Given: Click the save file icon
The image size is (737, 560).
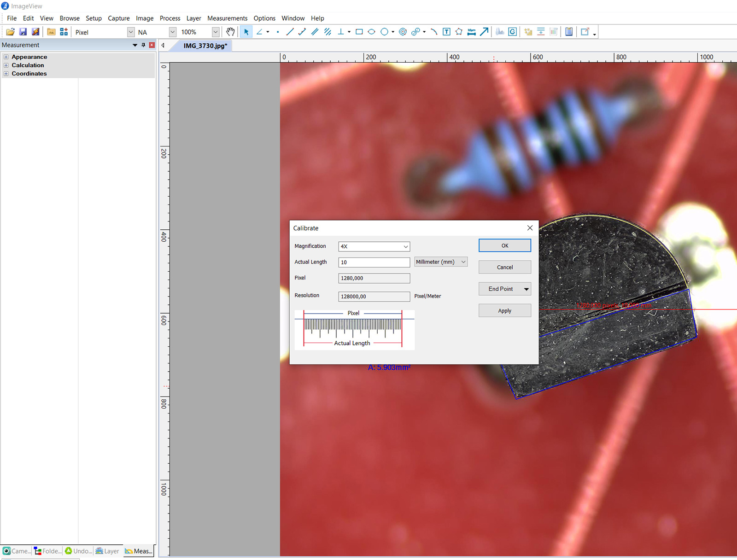Looking at the screenshot, I should pyautogui.click(x=23, y=32).
